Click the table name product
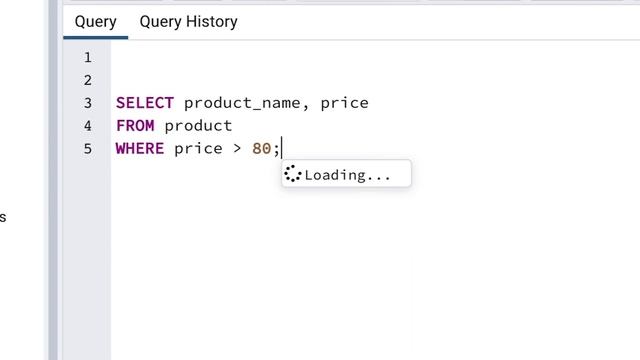This screenshot has height=360, width=640. pos(198,126)
